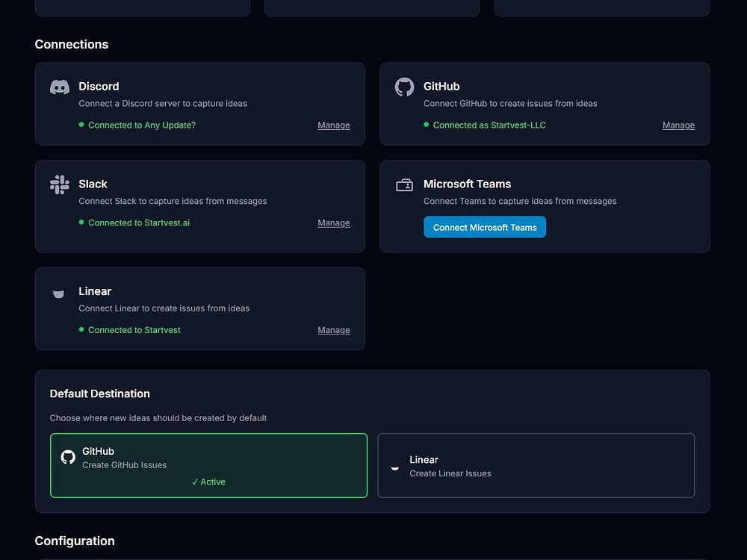This screenshot has height=560, width=747.
Task: Click the Discord logo icon
Action: tap(60, 87)
